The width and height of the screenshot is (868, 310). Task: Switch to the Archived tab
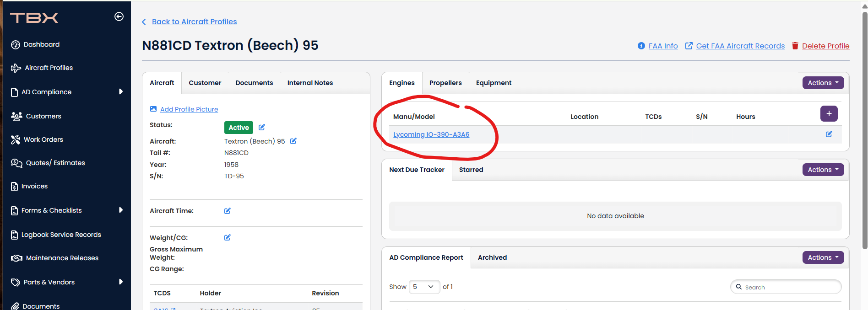click(x=492, y=257)
